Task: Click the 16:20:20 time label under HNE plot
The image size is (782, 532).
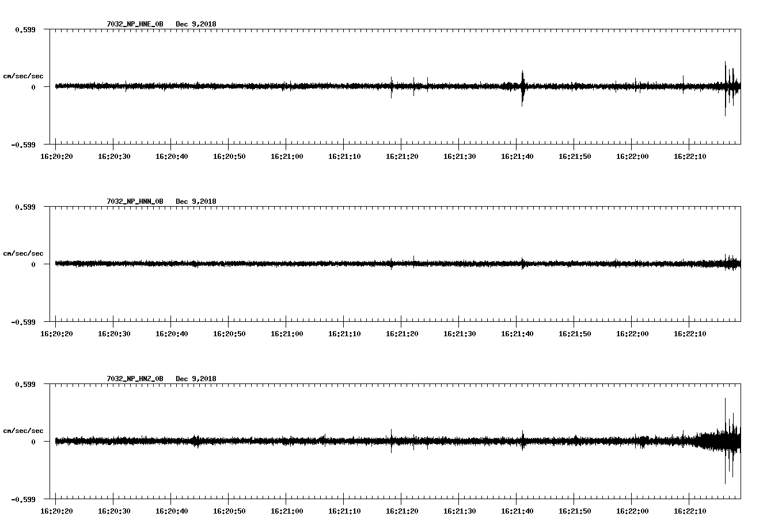Action: (56, 157)
